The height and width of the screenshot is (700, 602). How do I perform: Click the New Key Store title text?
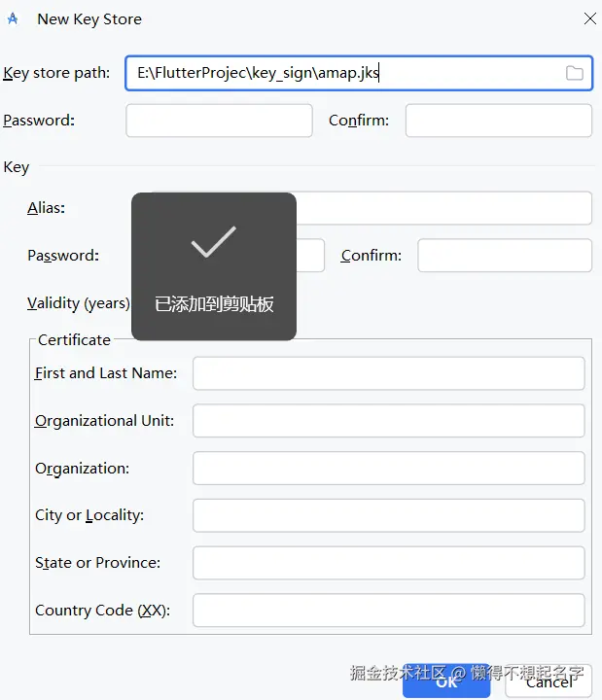(89, 19)
